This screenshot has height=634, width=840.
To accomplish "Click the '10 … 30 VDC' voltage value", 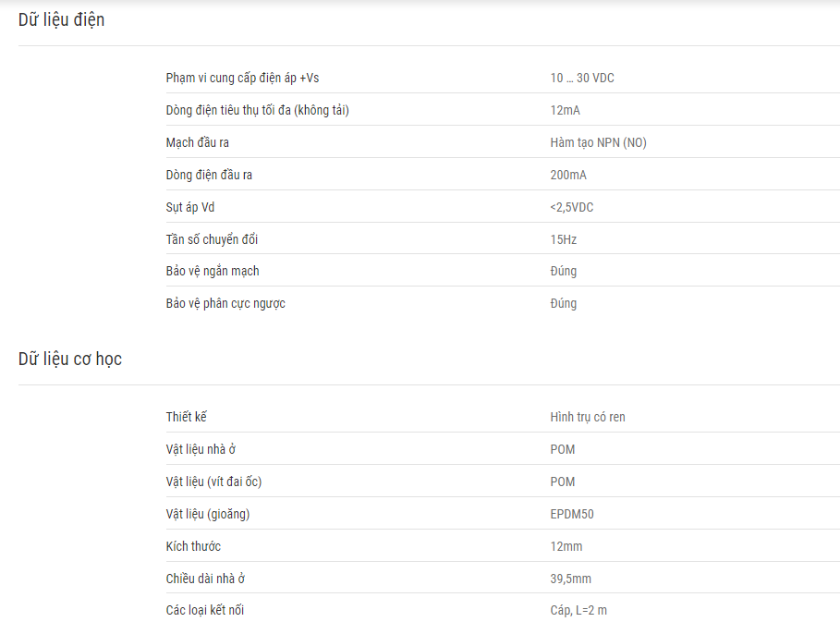I will (582, 79).
